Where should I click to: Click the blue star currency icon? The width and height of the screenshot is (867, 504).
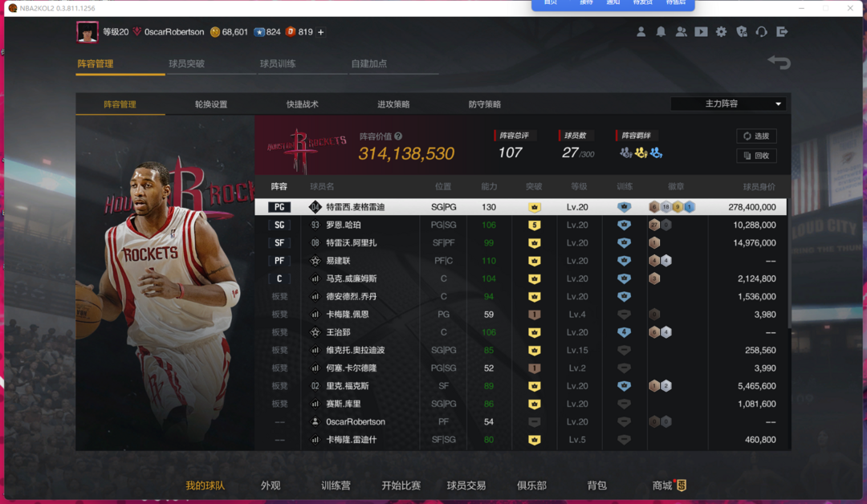pos(258,32)
